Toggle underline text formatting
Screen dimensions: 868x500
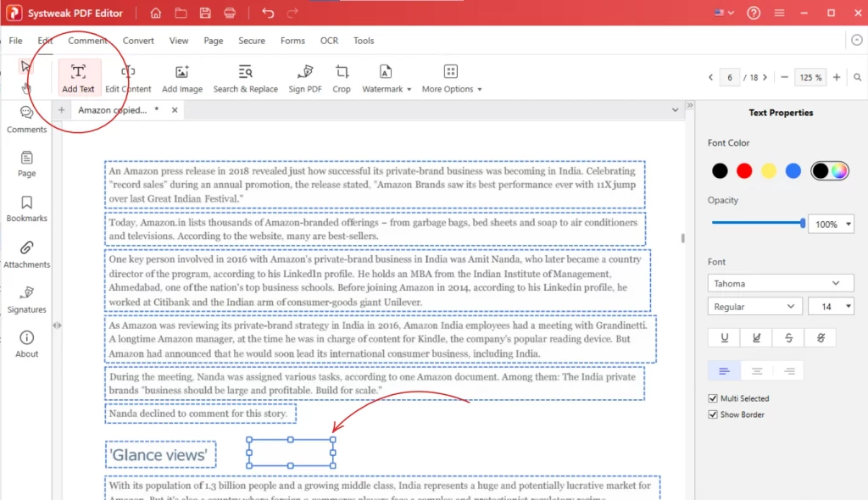pos(724,338)
